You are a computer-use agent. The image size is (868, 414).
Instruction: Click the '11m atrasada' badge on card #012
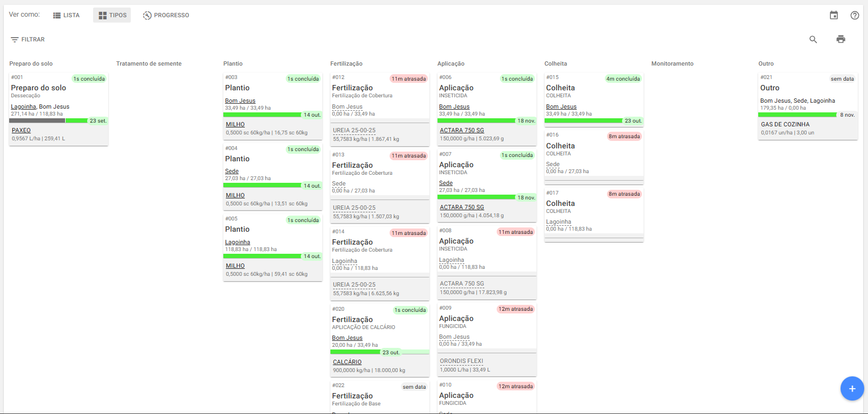pyautogui.click(x=408, y=78)
